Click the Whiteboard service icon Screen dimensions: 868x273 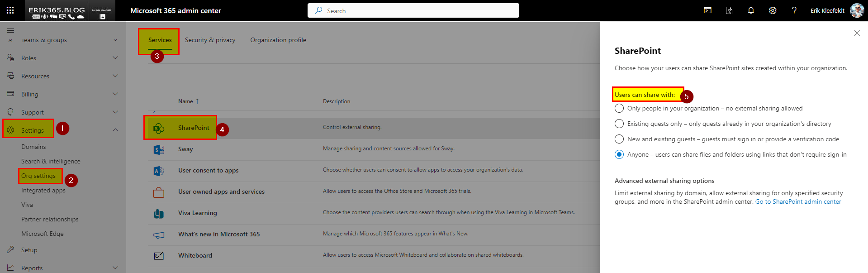[x=159, y=256]
